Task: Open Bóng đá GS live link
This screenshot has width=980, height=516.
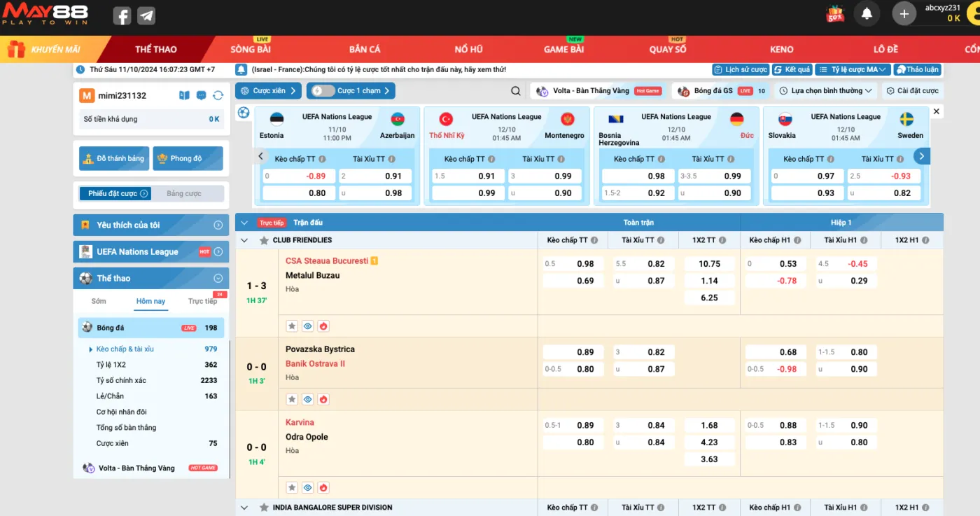Action: point(721,91)
